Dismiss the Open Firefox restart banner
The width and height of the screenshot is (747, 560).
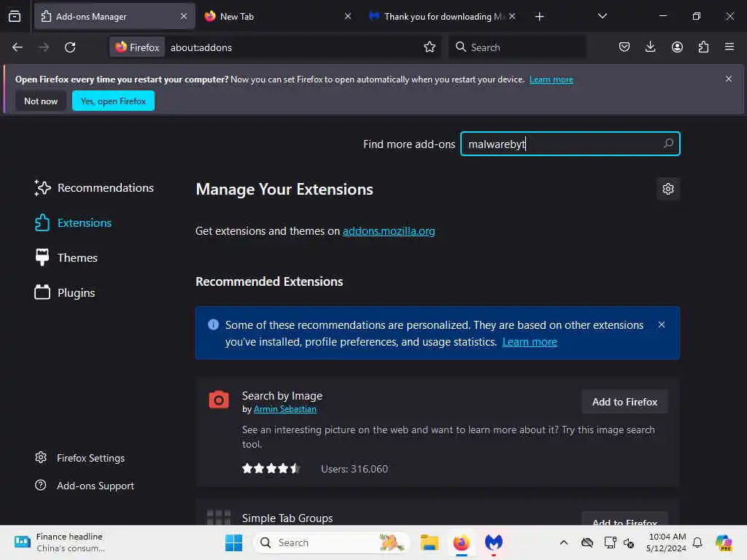pyautogui.click(x=729, y=79)
